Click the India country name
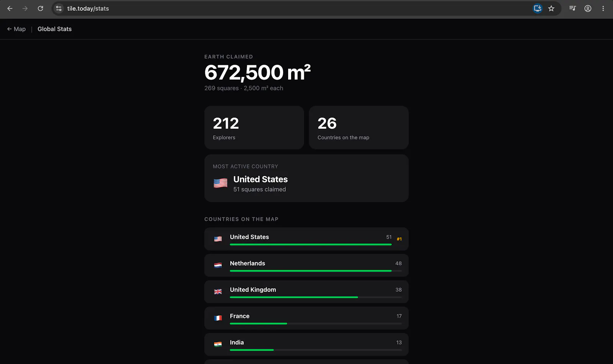613x364 pixels. (237, 343)
